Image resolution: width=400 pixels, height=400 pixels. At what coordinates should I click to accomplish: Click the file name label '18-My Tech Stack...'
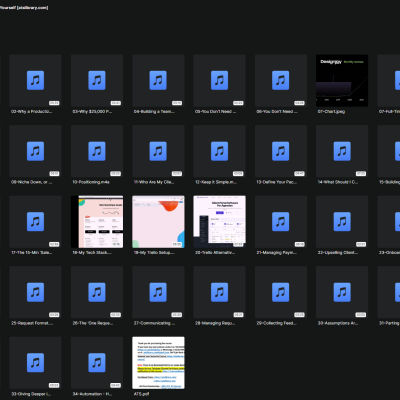(92, 253)
